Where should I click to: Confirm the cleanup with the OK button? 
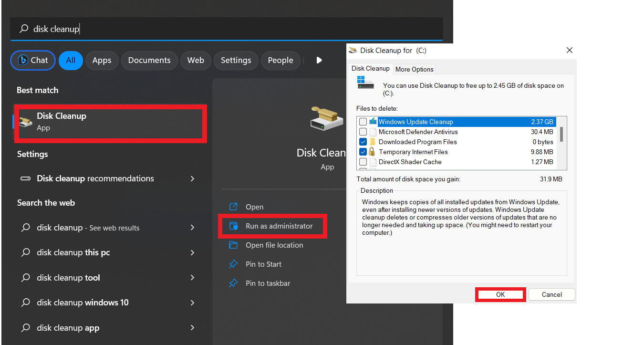[x=500, y=294]
